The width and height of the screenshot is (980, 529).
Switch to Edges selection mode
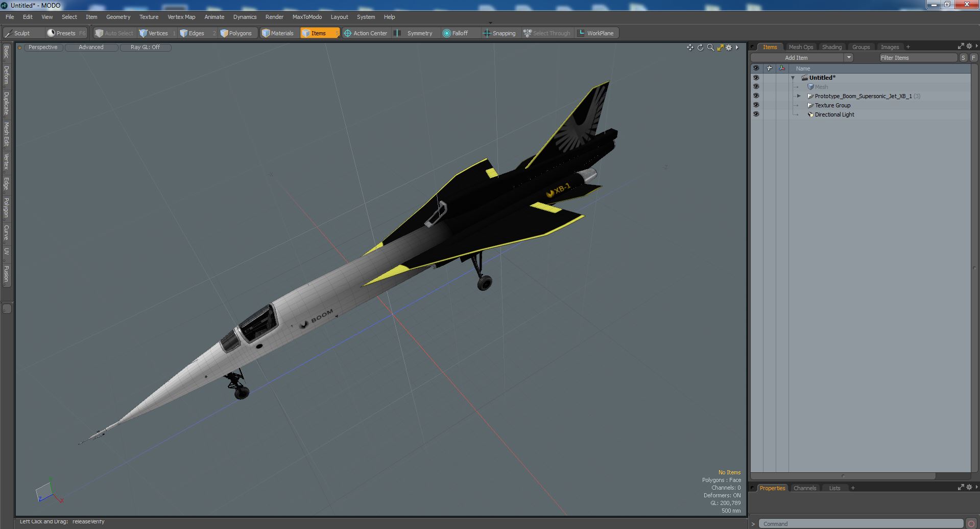click(197, 33)
